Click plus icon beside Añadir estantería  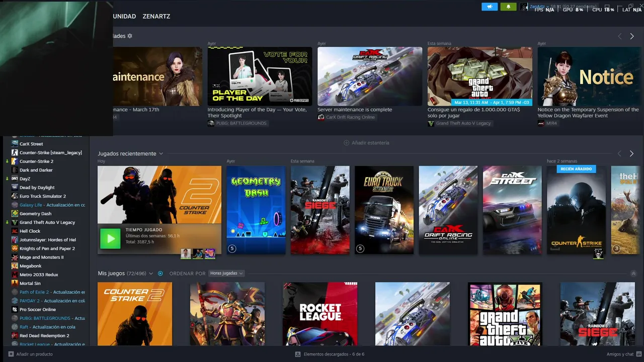click(346, 143)
